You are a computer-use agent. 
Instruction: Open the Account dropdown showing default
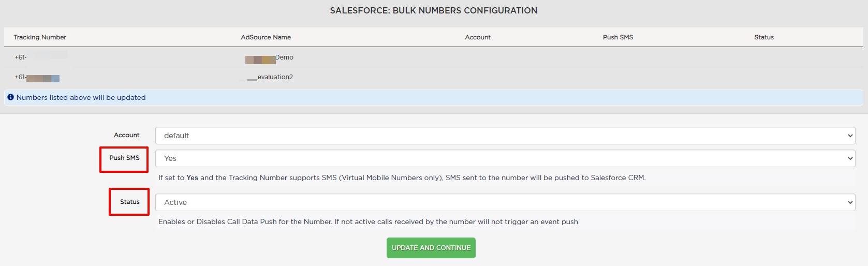(505, 136)
